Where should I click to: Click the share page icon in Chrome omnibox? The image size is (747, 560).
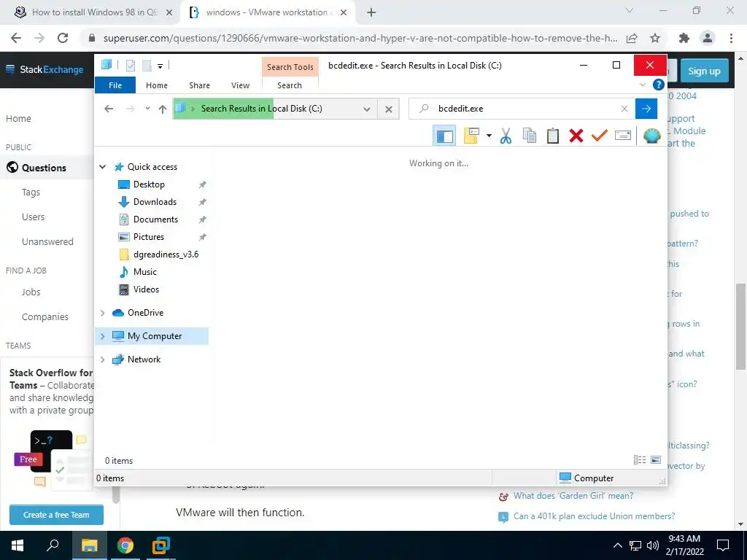[x=632, y=38]
